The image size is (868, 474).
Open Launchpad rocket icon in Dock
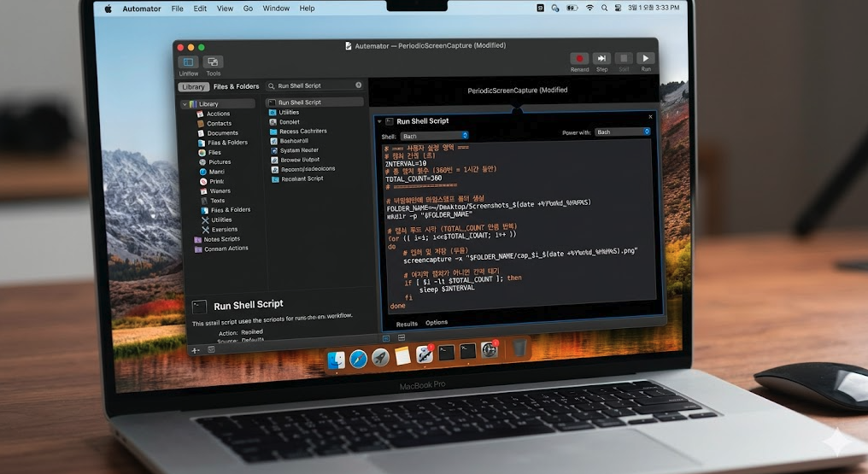coord(380,358)
